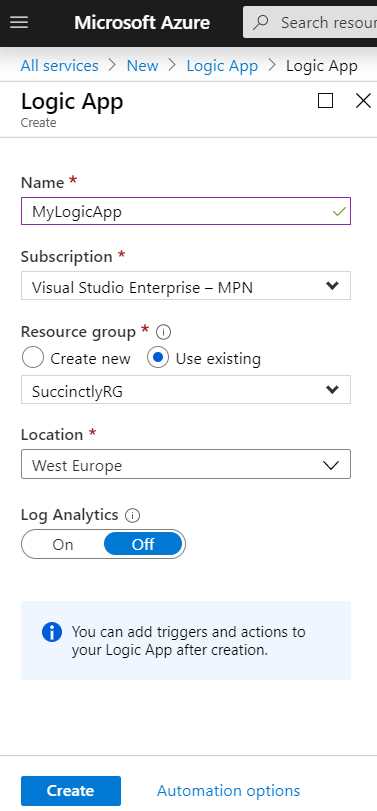
Task: Open the hamburger portal menu
Action: tap(19, 22)
